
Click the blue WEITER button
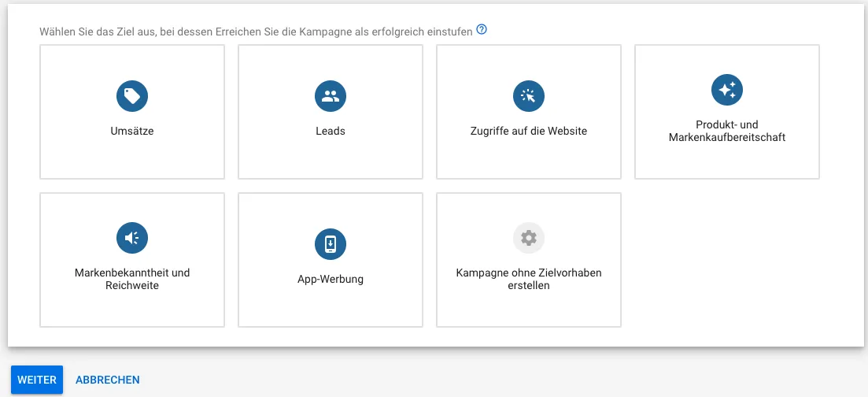pyautogui.click(x=37, y=380)
